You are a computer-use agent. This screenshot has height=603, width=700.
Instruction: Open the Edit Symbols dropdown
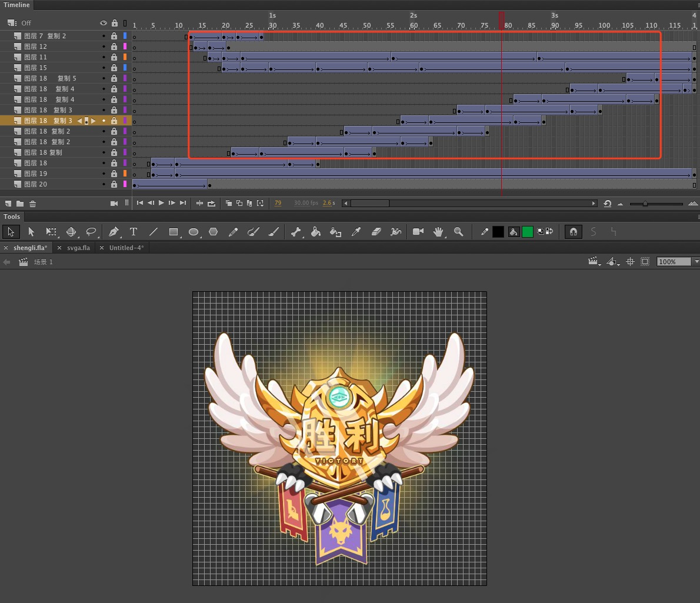pos(613,262)
